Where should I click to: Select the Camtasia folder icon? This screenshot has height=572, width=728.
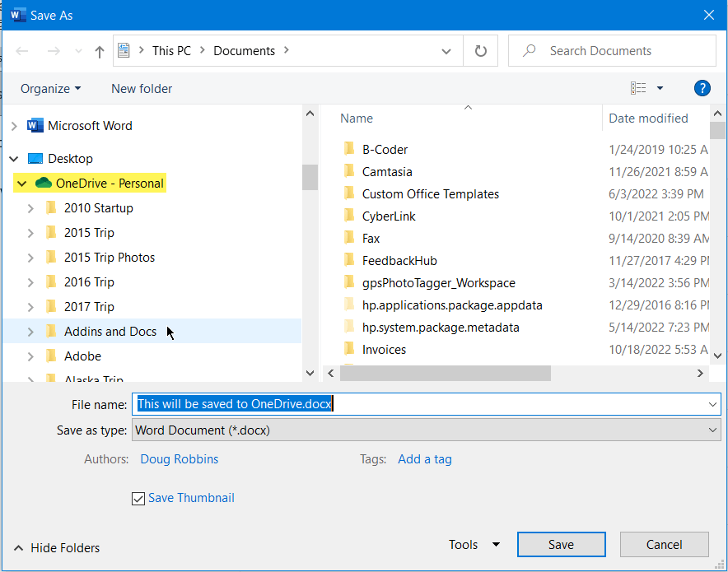(349, 171)
